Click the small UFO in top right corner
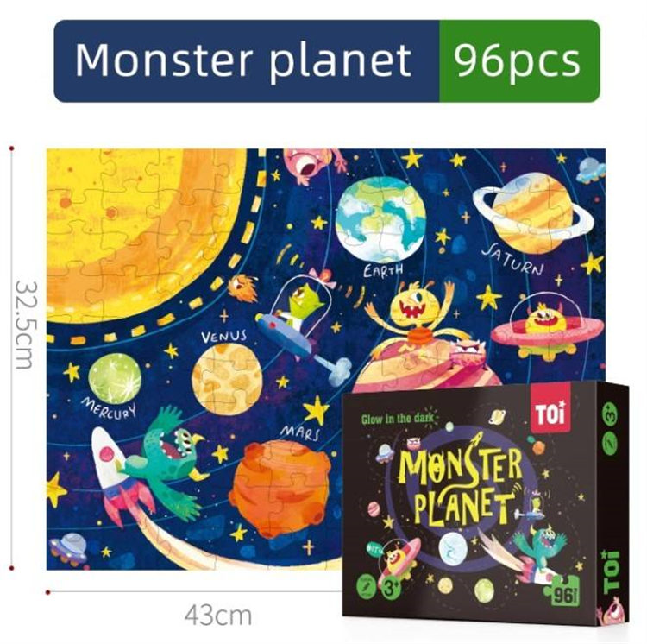647x644 pixels. pyautogui.click(x=591, y=170)
